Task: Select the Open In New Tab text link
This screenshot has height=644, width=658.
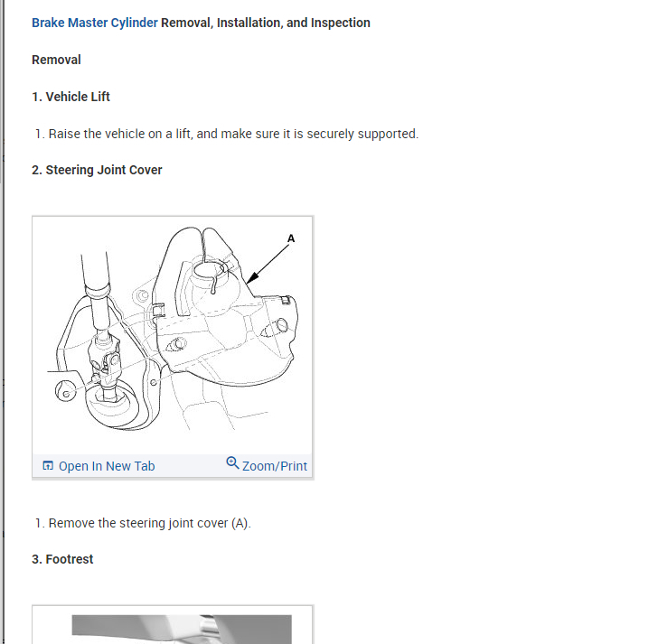Action: (107, 466)
